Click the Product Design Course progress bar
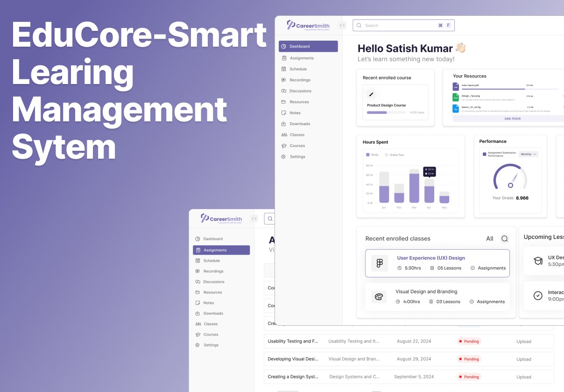 386,112
